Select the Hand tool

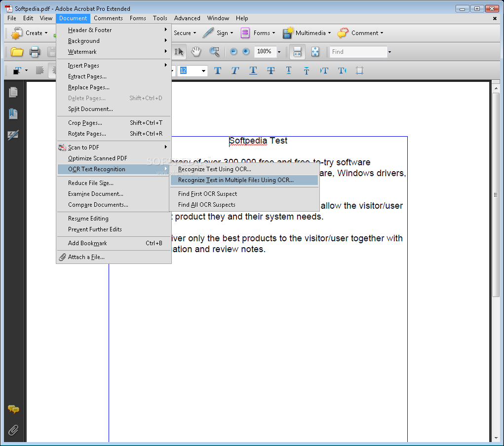point(196,52)
